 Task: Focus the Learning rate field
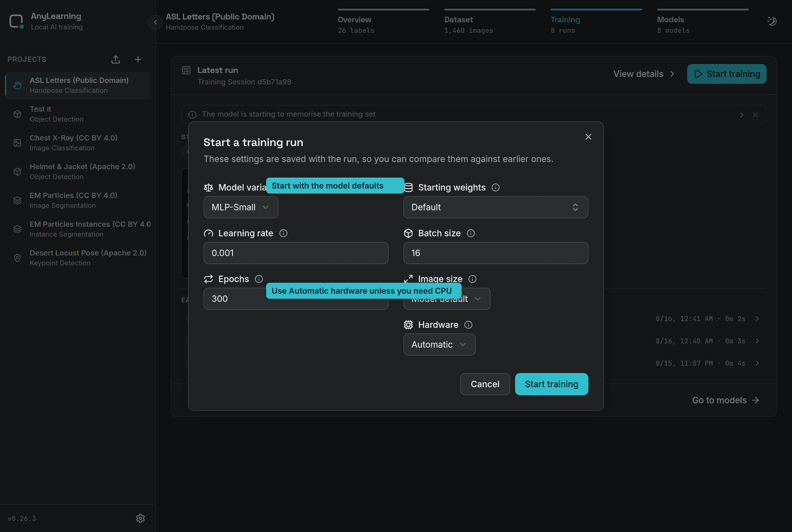(296, 253)
